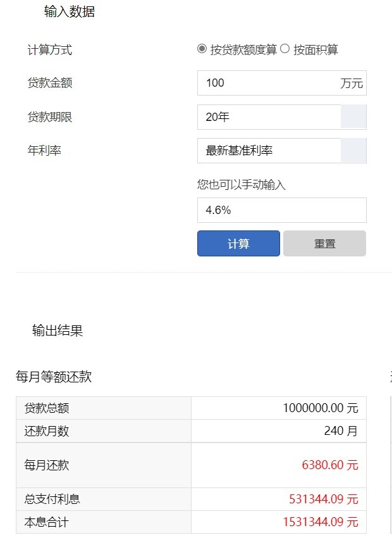Click the 每月还款 amount 6380.60 元
This screenshot has height=540, width=392.
pyautogui.click(x=330, y=465)
